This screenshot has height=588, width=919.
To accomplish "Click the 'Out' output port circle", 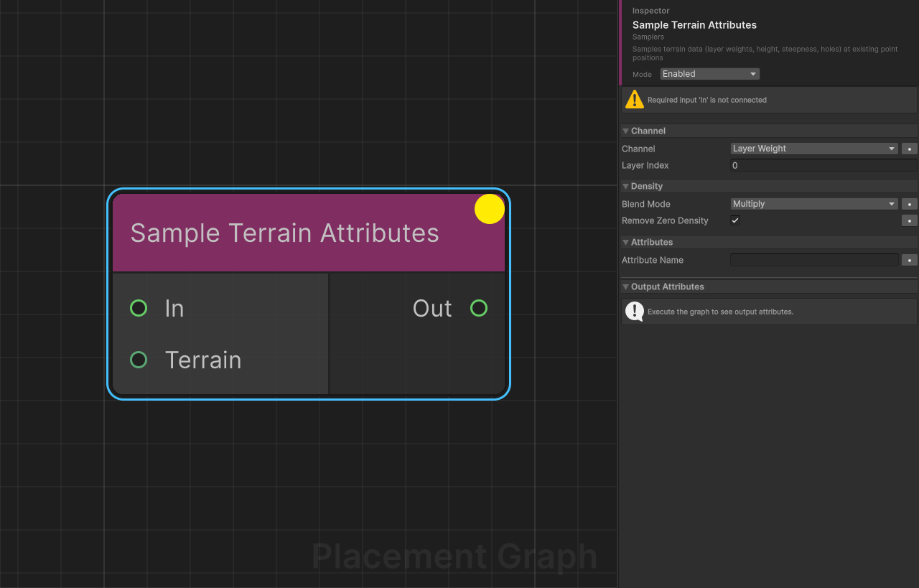I will pyautogui.click(x=479, y=308).
